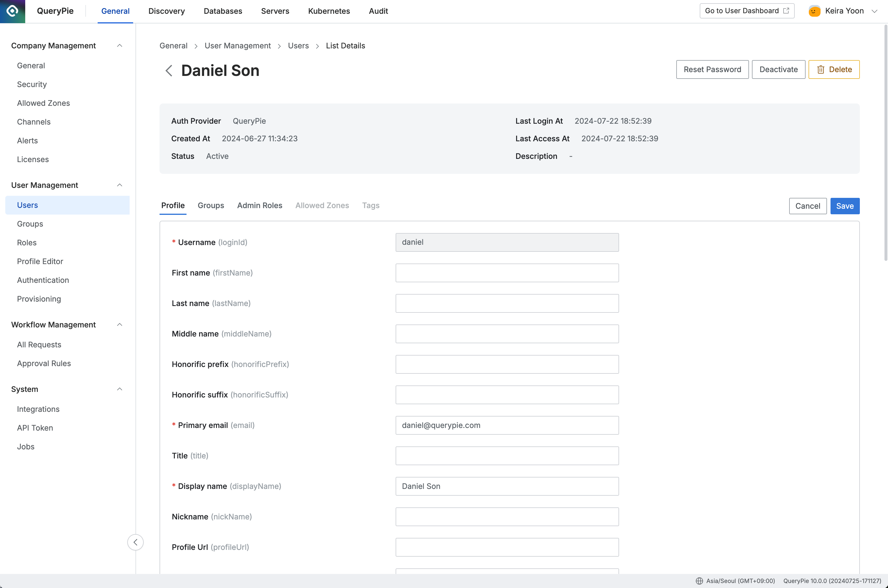Click the Go to User Dashboard external link icon
The image size is (888, 588).
pos(786,11)
